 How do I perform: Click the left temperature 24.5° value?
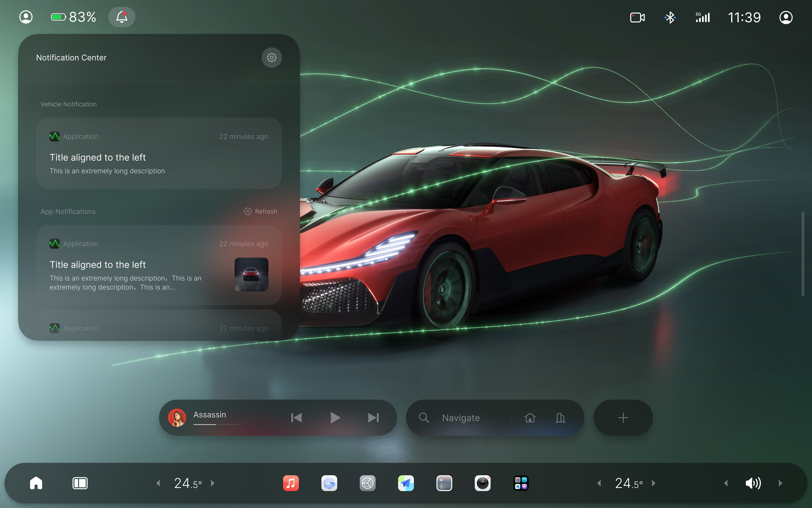[x=188, y=483]
